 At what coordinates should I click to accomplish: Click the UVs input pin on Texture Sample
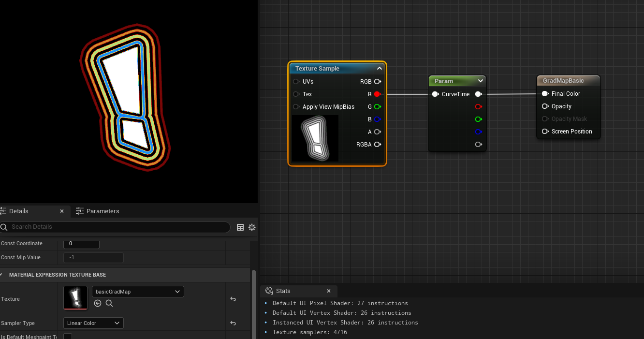coord(296,82)
